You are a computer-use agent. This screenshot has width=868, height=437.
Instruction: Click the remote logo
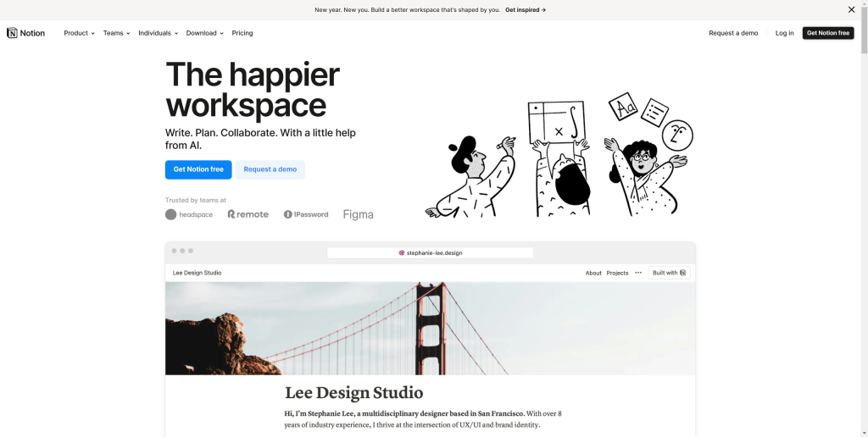point(248,214)
